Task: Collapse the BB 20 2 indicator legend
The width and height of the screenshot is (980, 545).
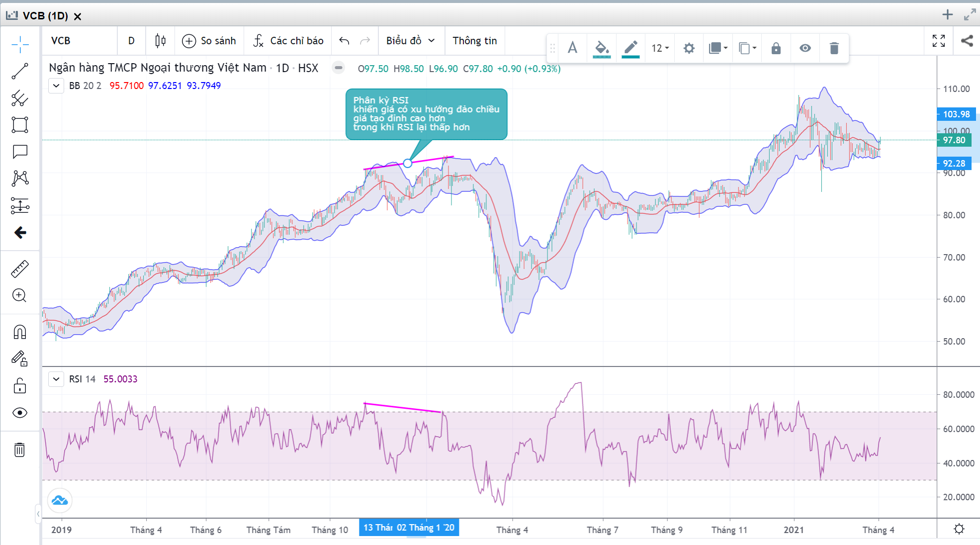Action: coord(56,86)
